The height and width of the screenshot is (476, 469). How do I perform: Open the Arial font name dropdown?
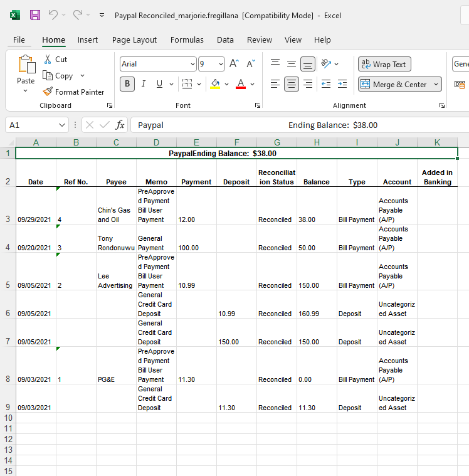(192, 64)
